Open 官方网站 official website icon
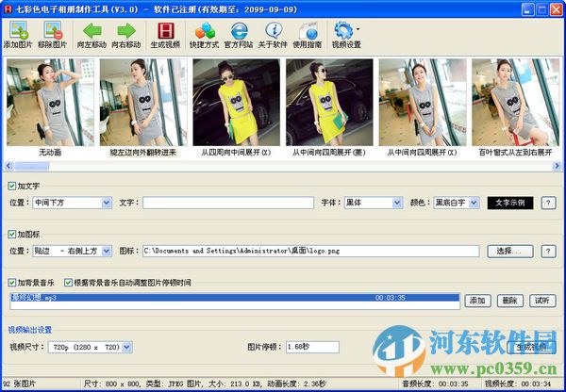The width and height of the screenshot is (566, 392). click(239, 35)
